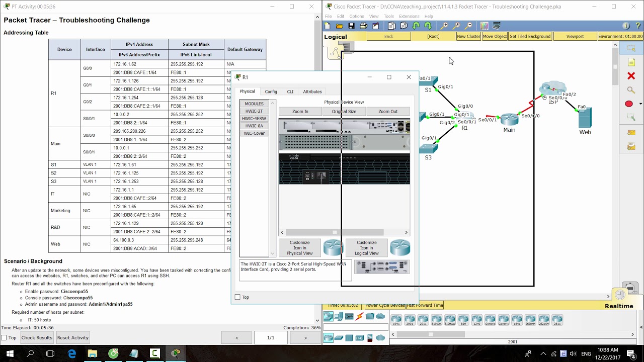Click the Zoom In button in Physical view
644x362 pixels.
(300, 112)
